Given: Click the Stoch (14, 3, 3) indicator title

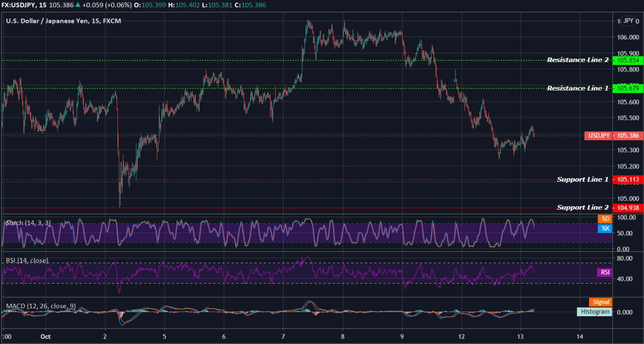Looking at the screenshot, I should [28, 223].
